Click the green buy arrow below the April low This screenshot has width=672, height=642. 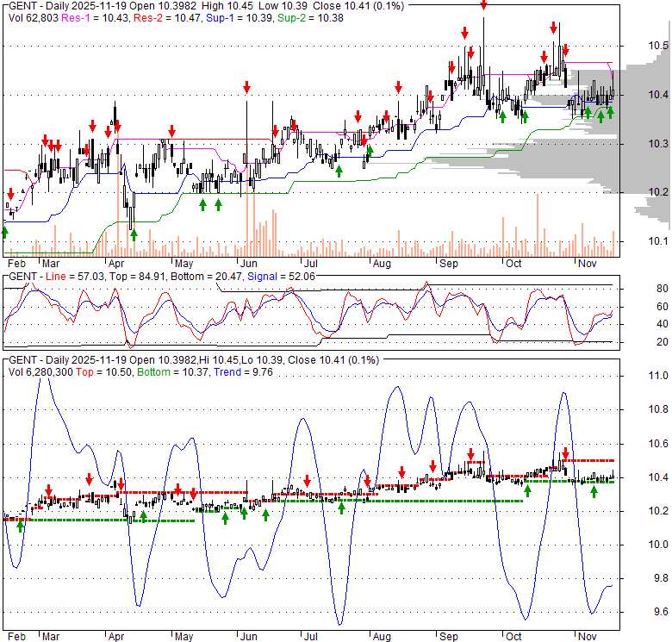click(134, 234)
